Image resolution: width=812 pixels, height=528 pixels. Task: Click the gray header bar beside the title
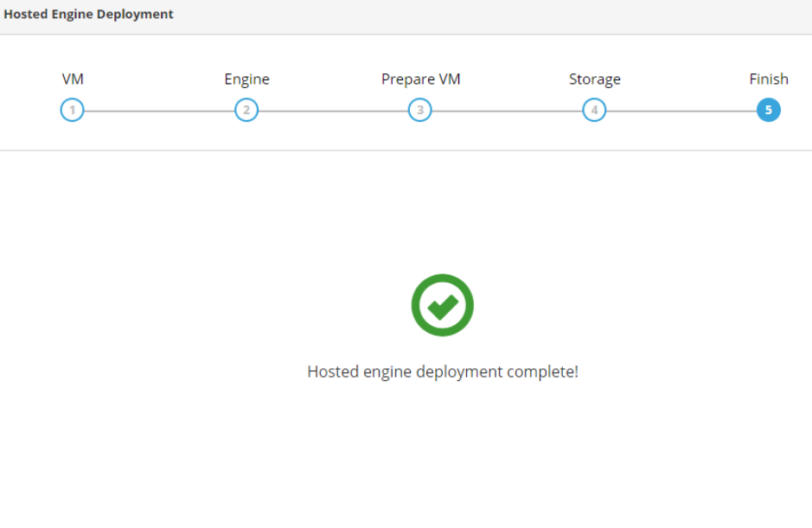point(493,16)
